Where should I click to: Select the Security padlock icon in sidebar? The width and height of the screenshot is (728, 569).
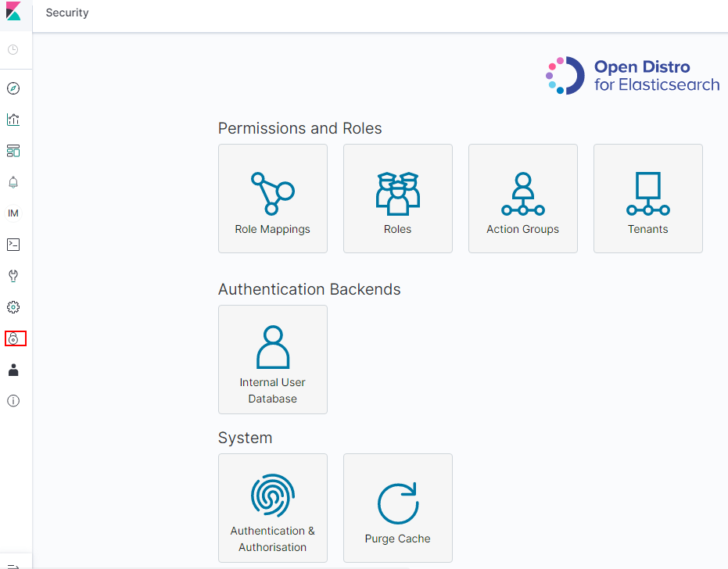[x=14, y=338]
